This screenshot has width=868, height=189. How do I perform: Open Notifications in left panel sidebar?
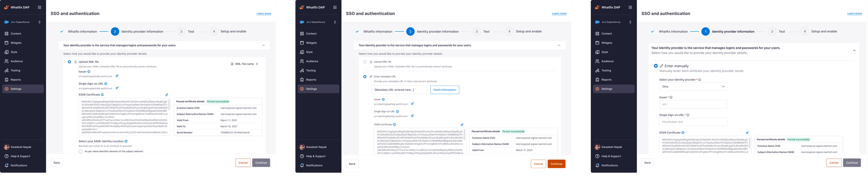pyautogui.click(x=23, y=165)
